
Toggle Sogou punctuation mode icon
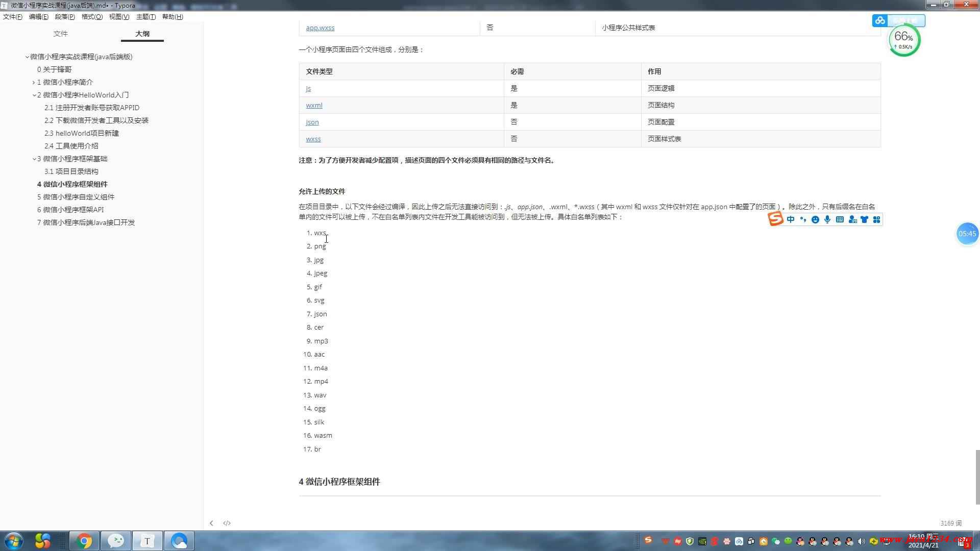coord(803,219)
